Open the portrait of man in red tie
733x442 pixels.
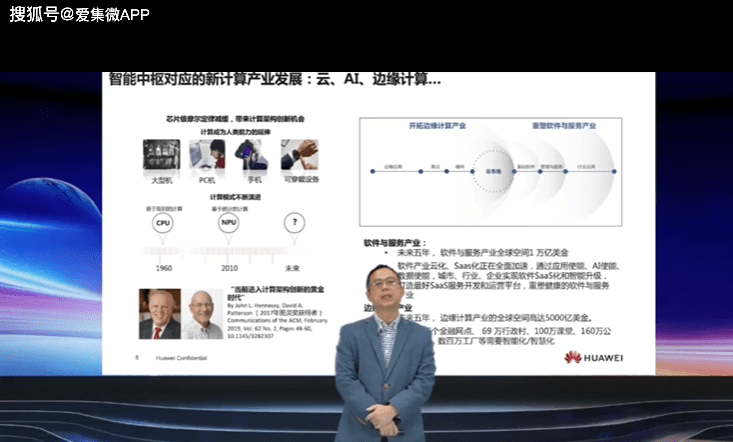coord(160,314)
